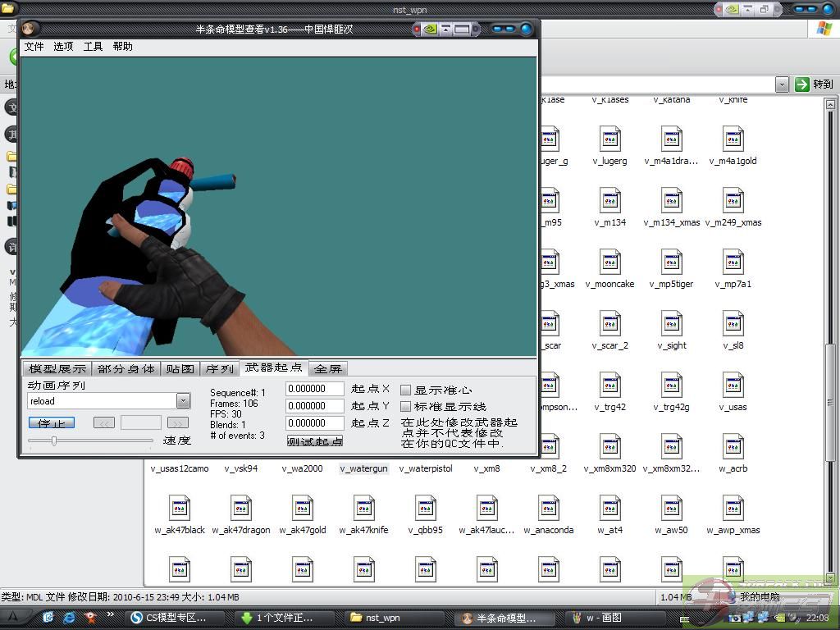This screenshot has height=630, width=840.
Task: Switch to the 模型展示 tab
Action: (x=57, y=369)
